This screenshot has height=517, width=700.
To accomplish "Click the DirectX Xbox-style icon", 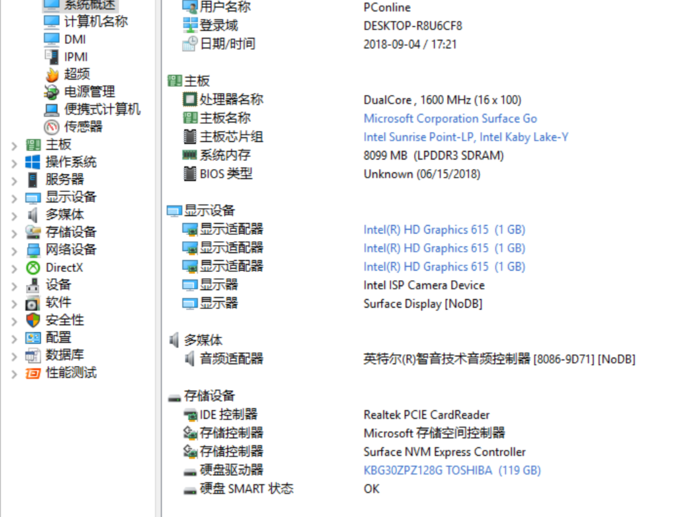I will click(x=33, y=267).
